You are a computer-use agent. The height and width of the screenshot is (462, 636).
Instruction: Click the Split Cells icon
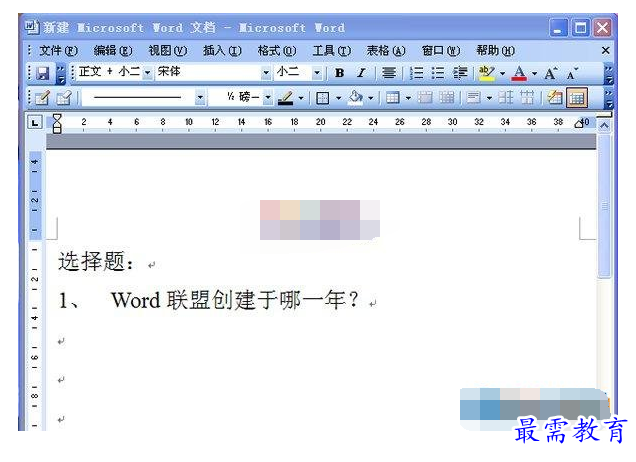click(447, 98)
